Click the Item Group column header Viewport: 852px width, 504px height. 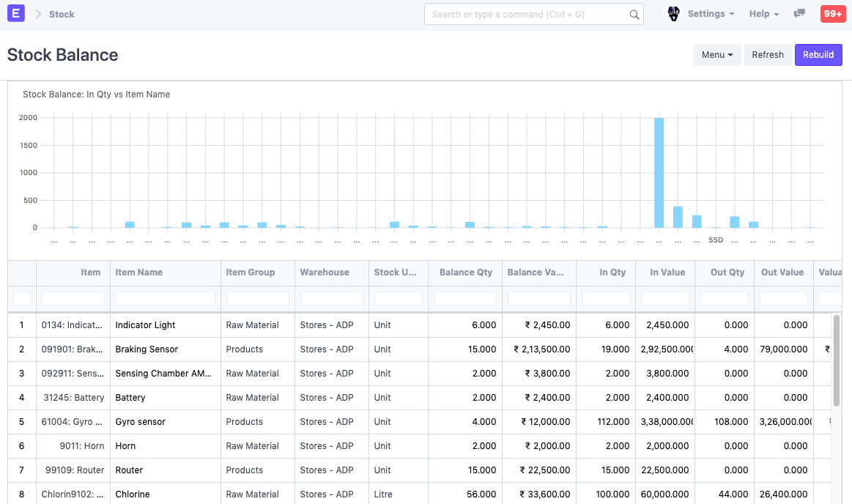[x=251, y=273]
